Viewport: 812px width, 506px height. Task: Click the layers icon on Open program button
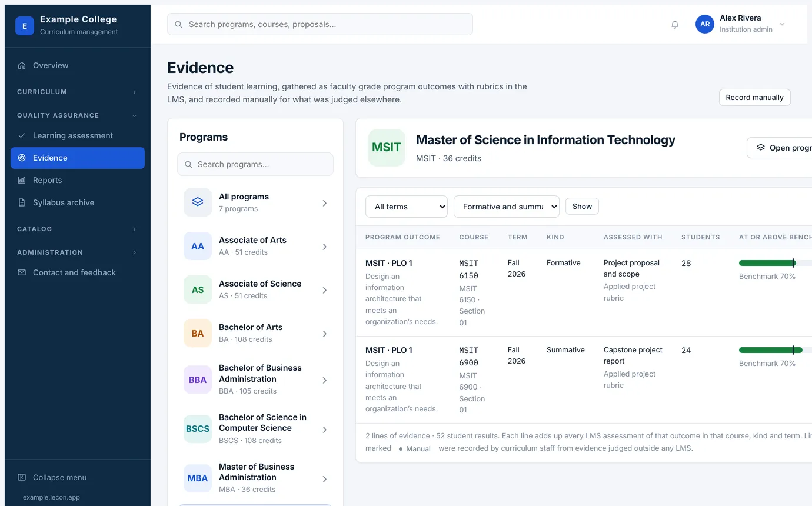[x=761, y=148]
